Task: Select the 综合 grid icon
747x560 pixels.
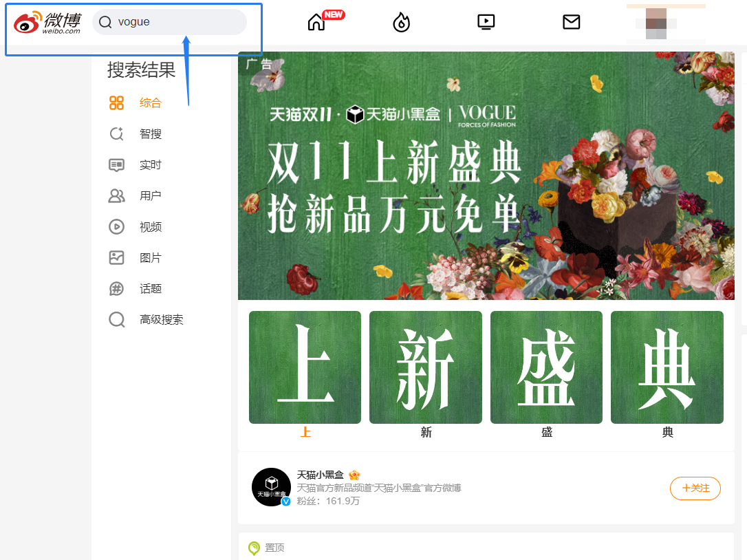Action: pos(117,103)
